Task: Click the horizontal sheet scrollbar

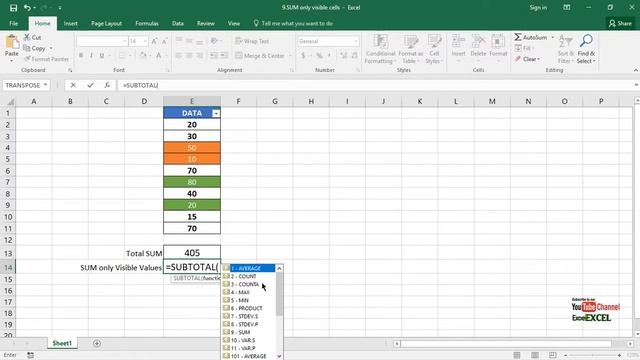Action: (x=506, y=344)
